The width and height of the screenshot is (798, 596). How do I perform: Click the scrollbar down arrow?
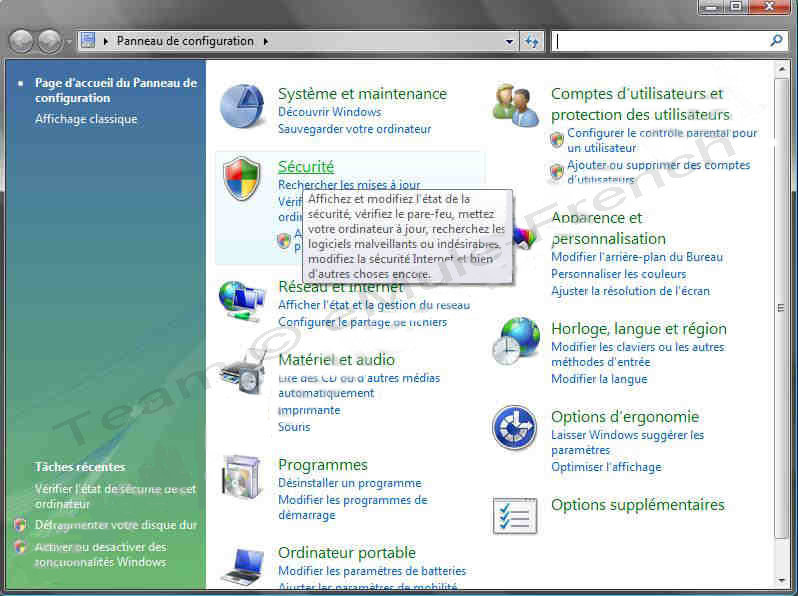tap(781, 581)
